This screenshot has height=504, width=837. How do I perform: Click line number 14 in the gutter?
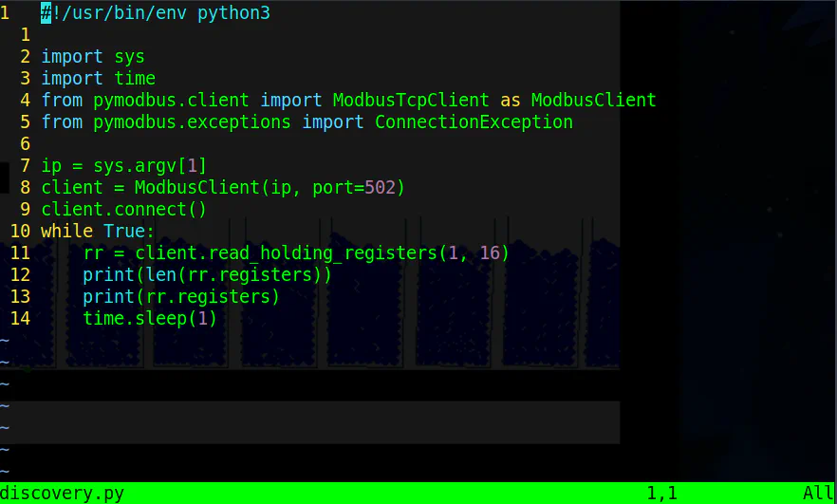click(20, 319)
